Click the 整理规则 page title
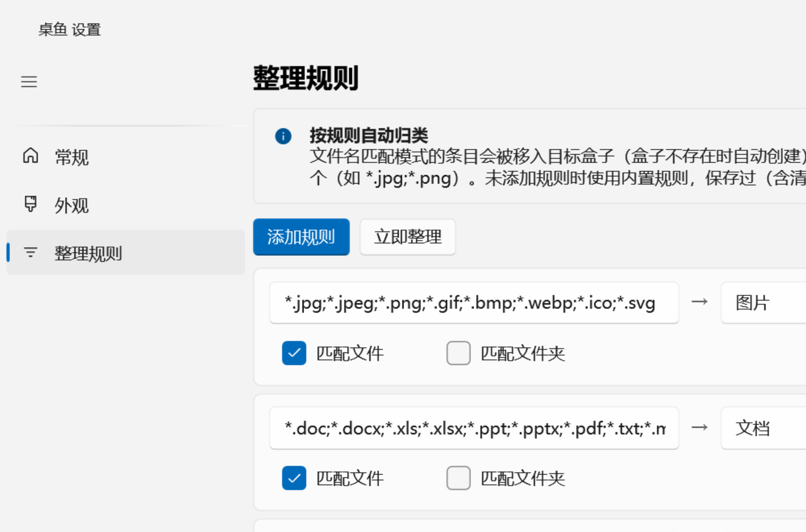Screen dimensions: 806x532 pos(306,78)
